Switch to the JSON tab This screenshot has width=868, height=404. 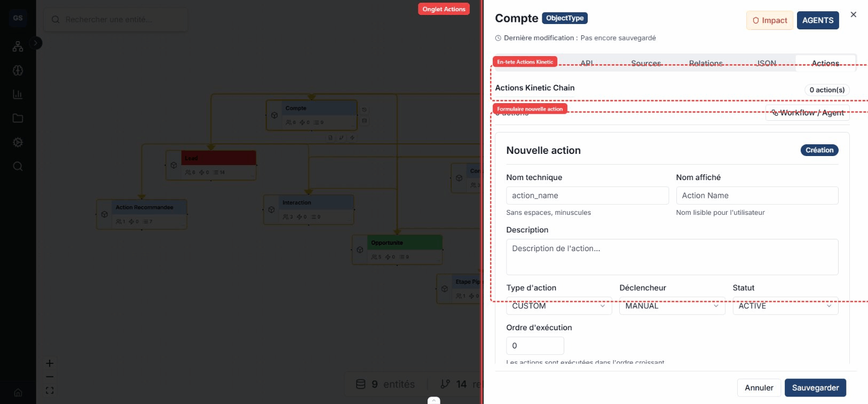(x=766, y=63)
